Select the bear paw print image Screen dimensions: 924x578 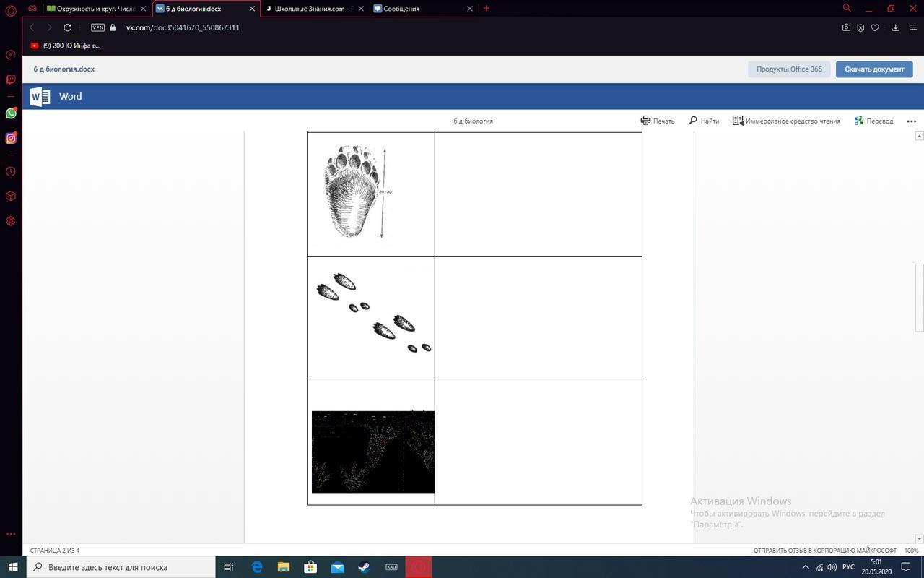pyautogui.click(x=358, y=192)
